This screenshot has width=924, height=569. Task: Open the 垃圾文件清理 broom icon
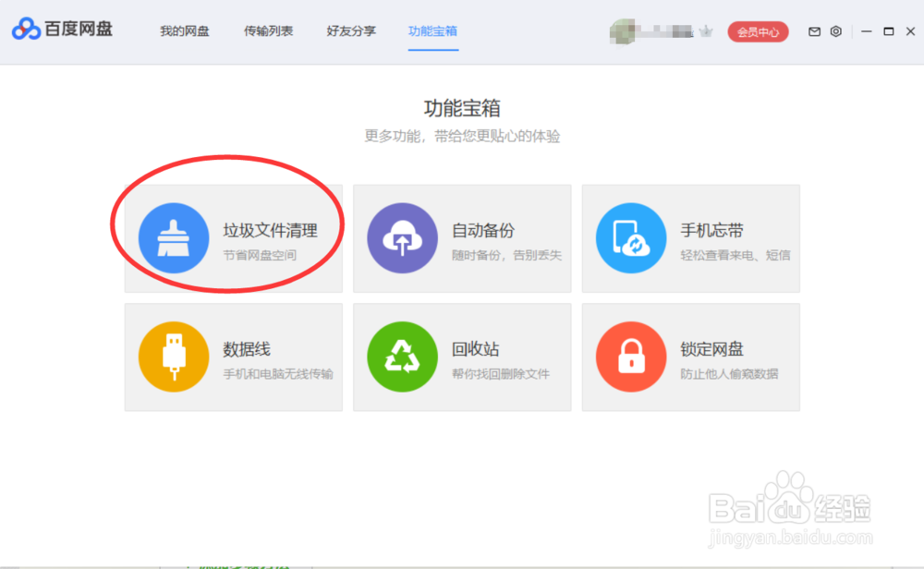click(x=173, y=237)
